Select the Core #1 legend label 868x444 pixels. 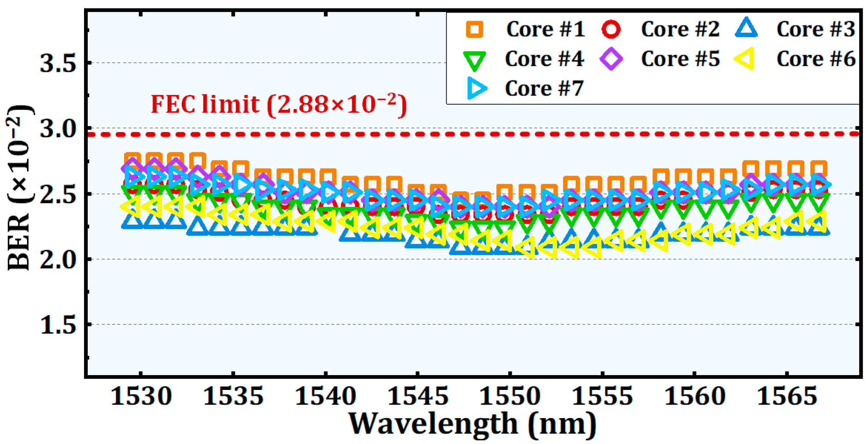point(545,29)
